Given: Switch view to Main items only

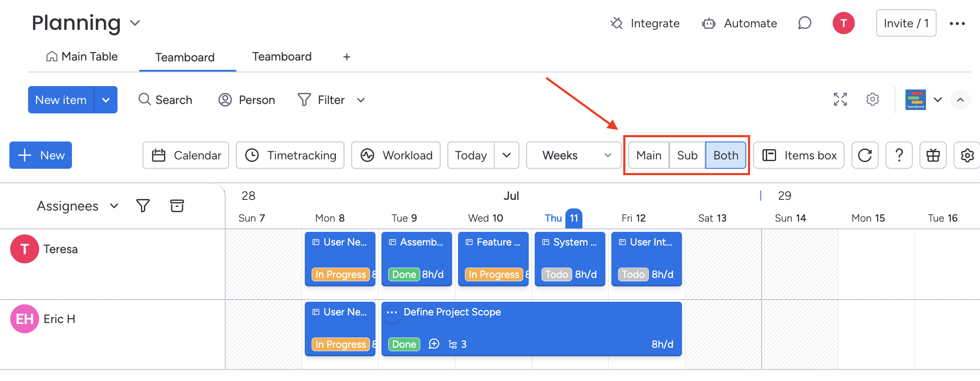Looking at the screenshot, I should [648, 155].
